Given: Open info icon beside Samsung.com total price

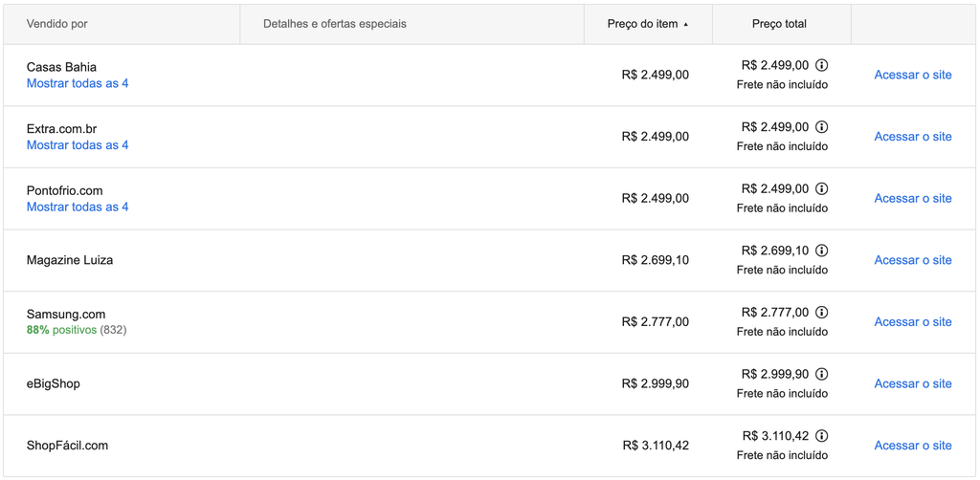Looking at the screenshot, I should point(822,312).
